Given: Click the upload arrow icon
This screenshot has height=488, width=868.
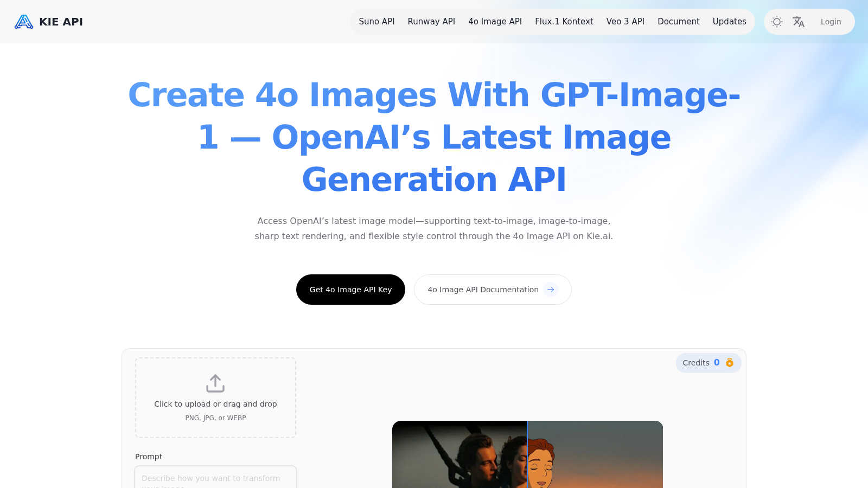Looking at the screenshot, I should [x=215, y=383].
